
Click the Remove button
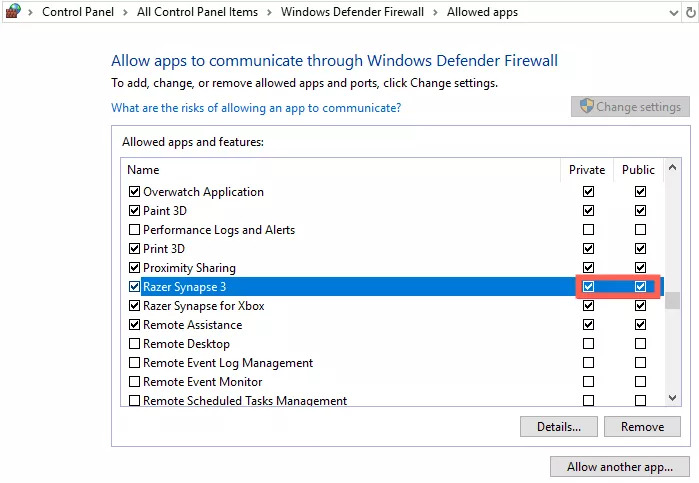642,427
